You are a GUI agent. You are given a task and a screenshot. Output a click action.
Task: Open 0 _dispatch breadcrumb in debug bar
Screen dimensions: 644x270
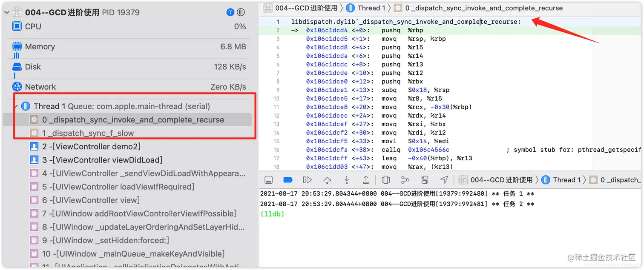[x=616, y=180]
